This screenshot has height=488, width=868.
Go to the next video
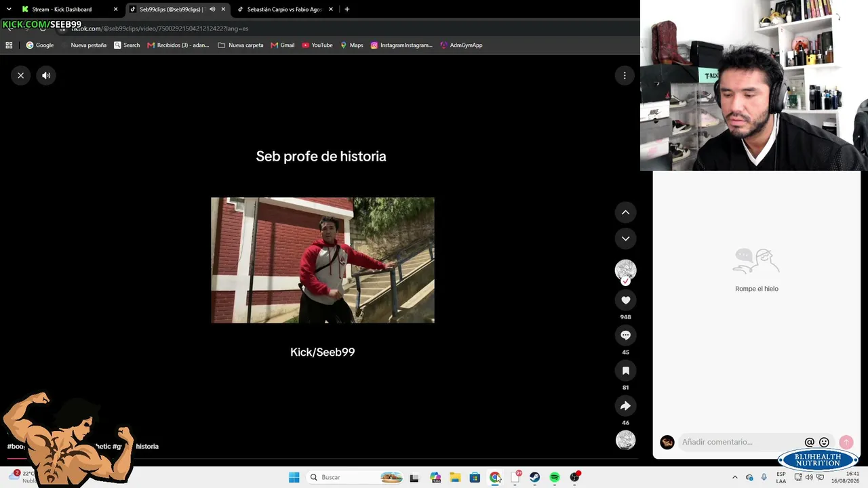(x=625, y=239)
